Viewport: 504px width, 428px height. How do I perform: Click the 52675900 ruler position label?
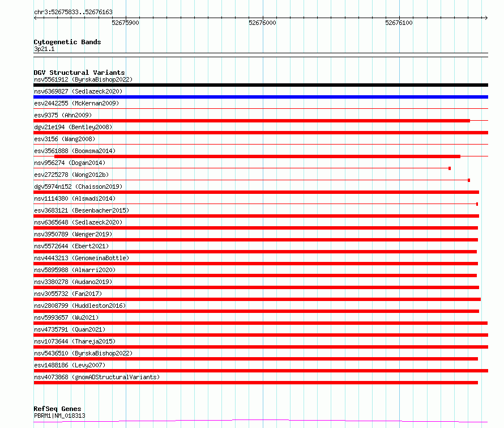[125, 23]
